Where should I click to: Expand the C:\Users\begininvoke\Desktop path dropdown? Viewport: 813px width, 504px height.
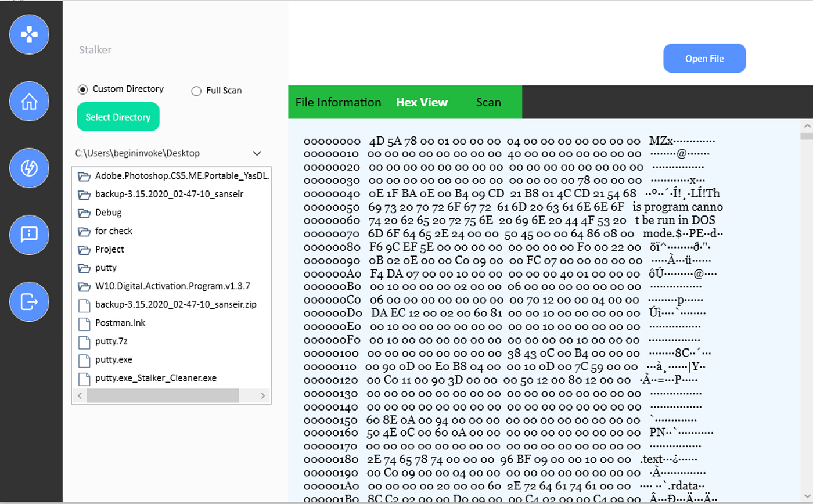256,153
